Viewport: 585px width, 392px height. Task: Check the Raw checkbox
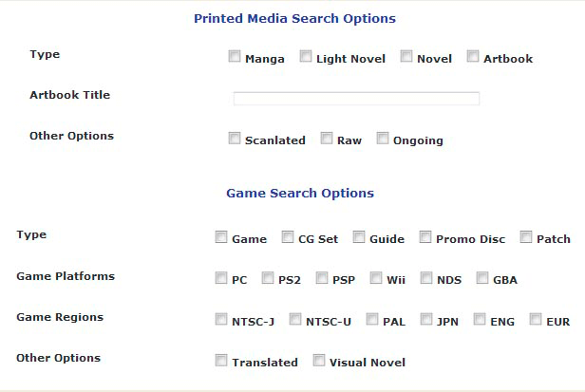click(x=327, y=138)
